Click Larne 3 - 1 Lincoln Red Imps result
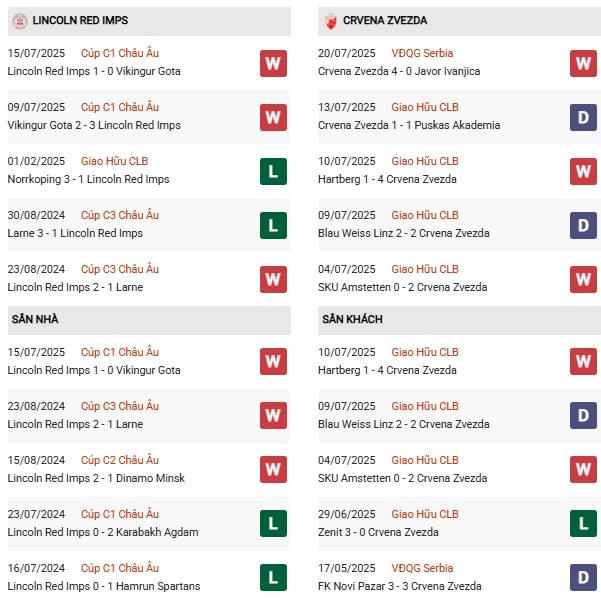The width and height of the screenshot is (601, 599). click(x=75, y=233)
